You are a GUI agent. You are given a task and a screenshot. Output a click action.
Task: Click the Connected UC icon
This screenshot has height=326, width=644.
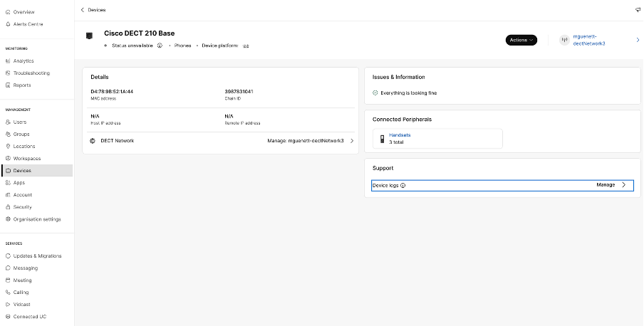pyautogui.click(x=8, y=317)
